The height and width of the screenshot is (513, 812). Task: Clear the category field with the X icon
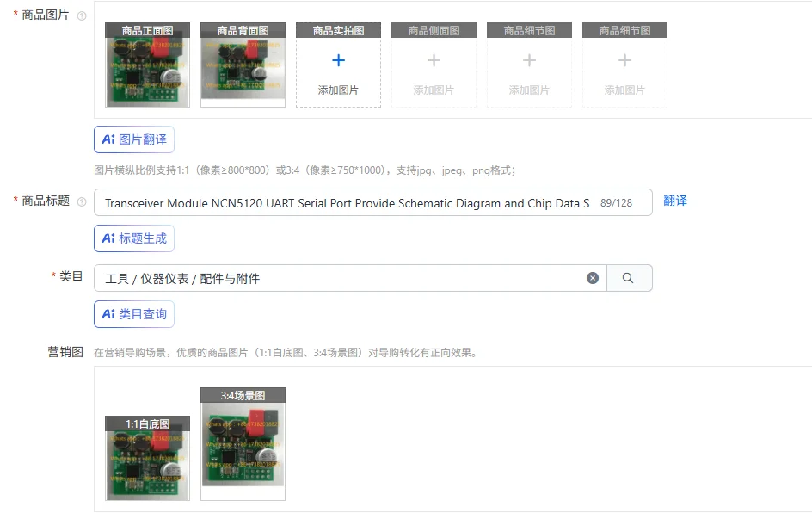pyautogui.click(x=593, y=278)
